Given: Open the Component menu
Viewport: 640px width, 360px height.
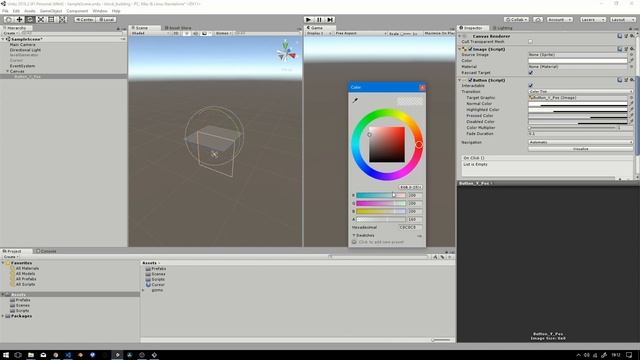Looking at the screenshot, I should 77,11.
